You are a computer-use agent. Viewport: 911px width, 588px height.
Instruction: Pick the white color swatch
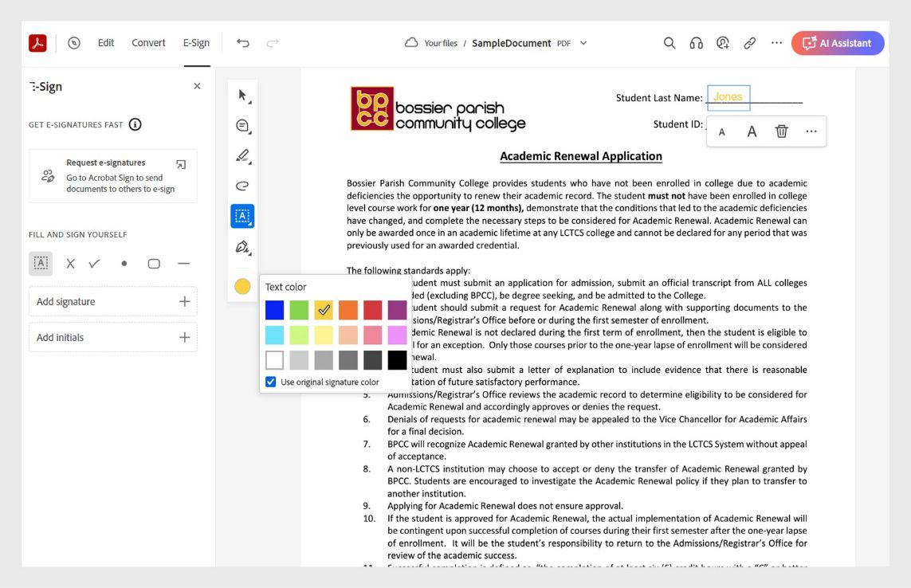pyautogui.click(x=275, y=360)
